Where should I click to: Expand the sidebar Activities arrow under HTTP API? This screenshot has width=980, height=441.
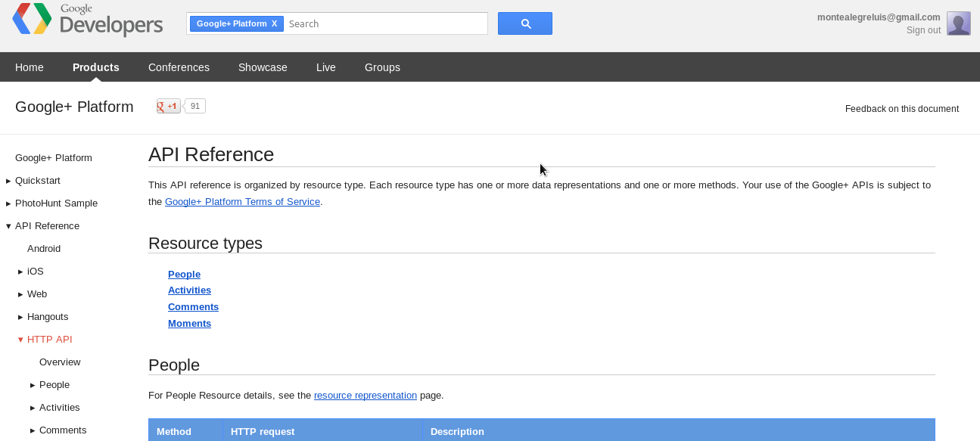click(33, 408)
